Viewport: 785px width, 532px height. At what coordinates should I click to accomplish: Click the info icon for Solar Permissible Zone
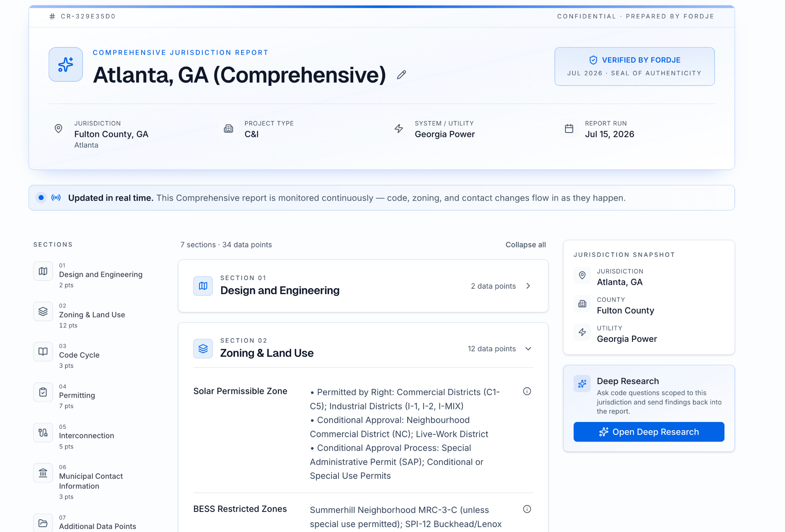point(527,391)
